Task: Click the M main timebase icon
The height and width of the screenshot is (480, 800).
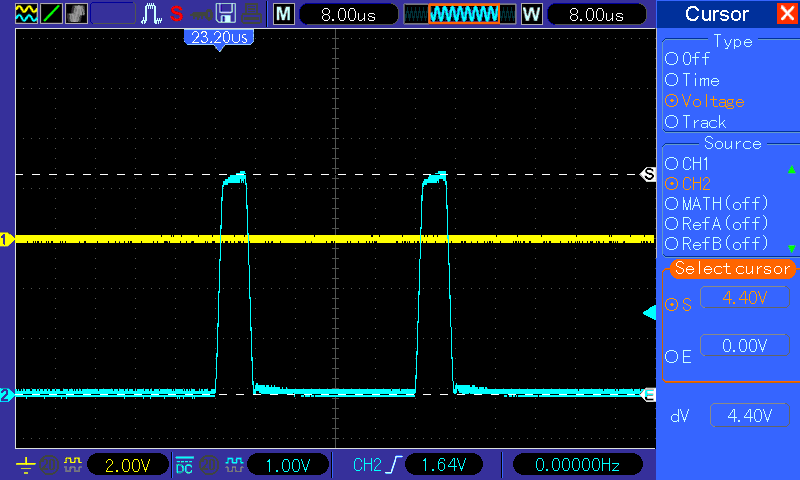Action: tap(284, 14)
